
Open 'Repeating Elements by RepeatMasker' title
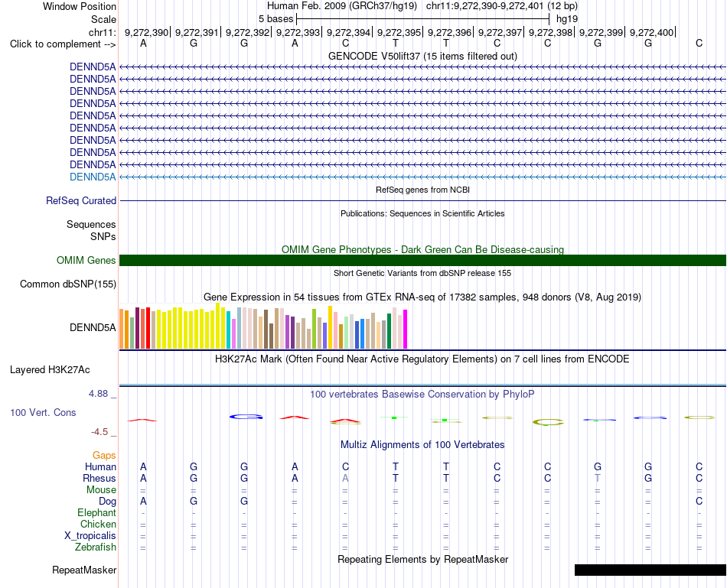pyautogui.click(x=422, y=559)
